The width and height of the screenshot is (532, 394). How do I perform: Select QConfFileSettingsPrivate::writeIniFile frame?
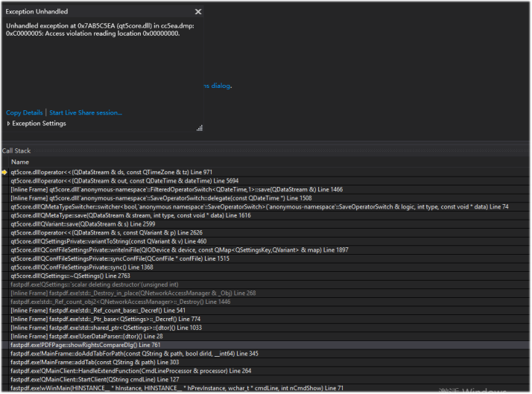(x=179, y=250)
